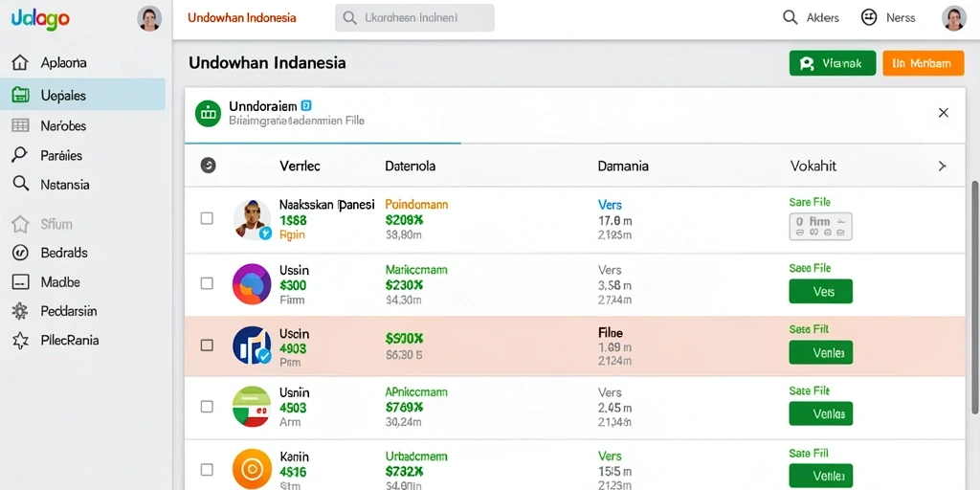Close the Unndoraiem panel with X
Screen dimensions: 980x490
pos(944,113)
